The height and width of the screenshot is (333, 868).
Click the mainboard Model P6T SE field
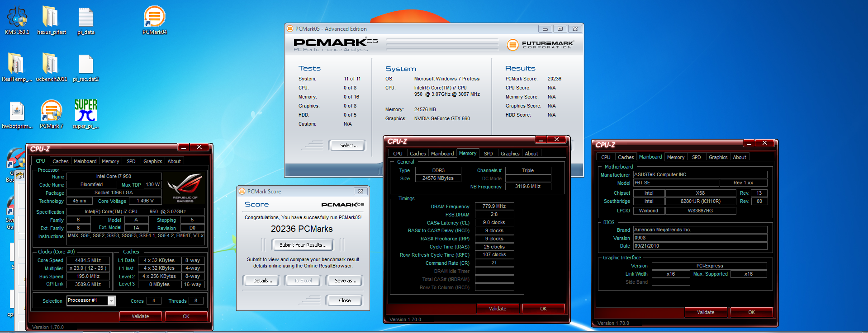pyautogui.click(x=676, y=183)
